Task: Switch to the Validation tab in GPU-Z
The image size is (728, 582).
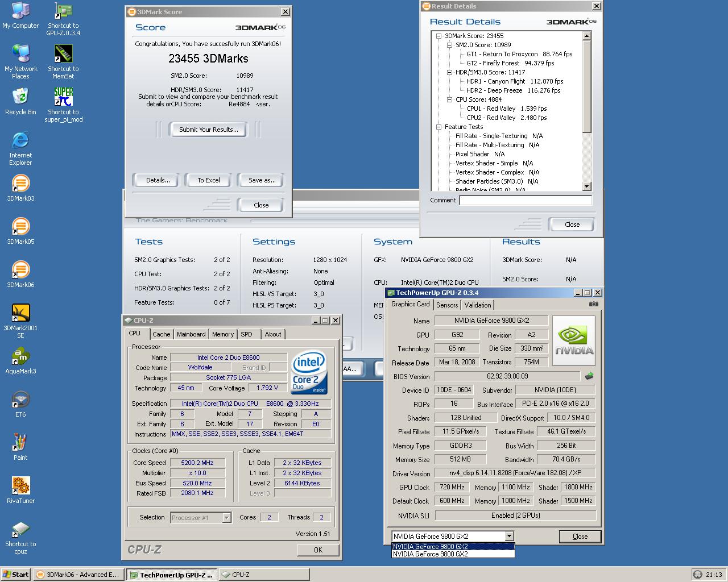Action: [478, 305]
